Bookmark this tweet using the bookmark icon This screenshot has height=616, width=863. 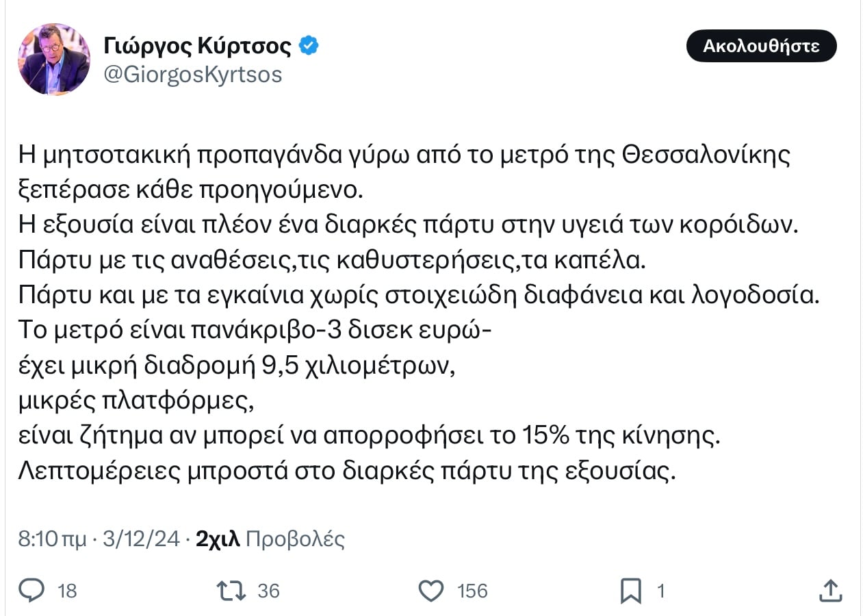click(630, 591)
